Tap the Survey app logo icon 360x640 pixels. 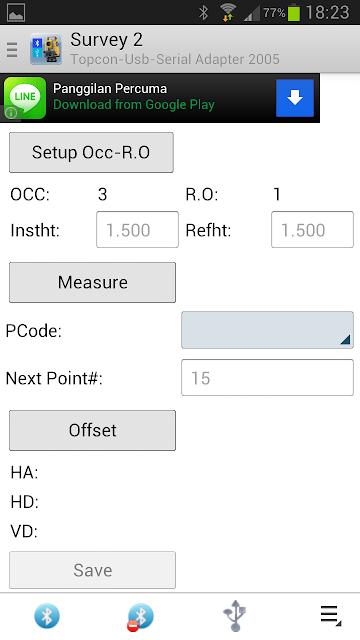46,49
